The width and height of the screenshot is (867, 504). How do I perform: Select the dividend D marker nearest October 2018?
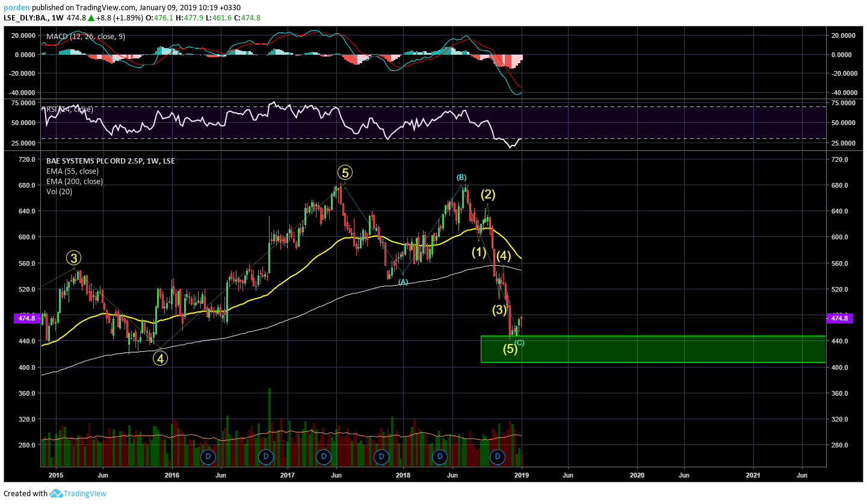pos(498,457)
